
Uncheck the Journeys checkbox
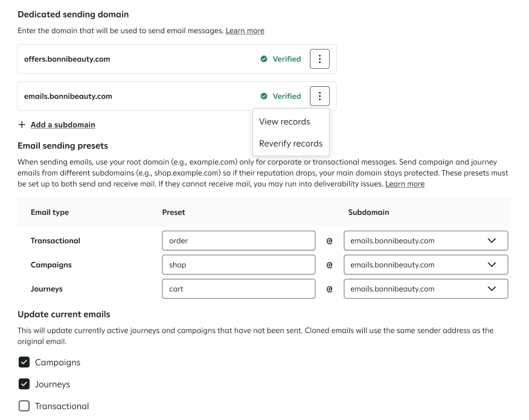(24, 384)
